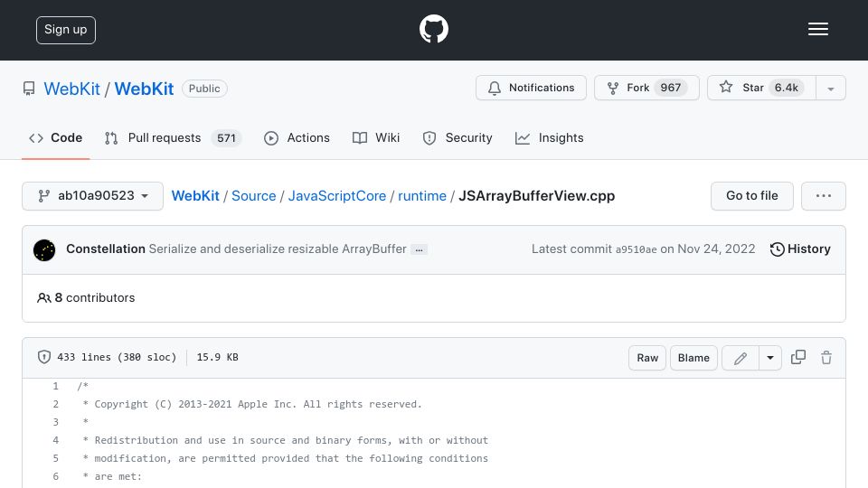
Task: Navigate to WebKit root in breadcrumb
Action: (x=195, y=196)
